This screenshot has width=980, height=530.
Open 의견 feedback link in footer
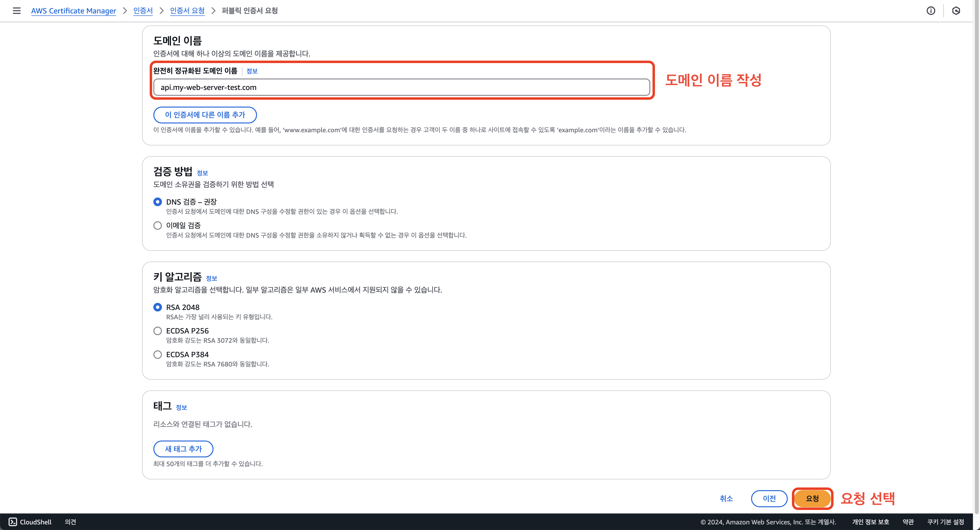point(70,522)
